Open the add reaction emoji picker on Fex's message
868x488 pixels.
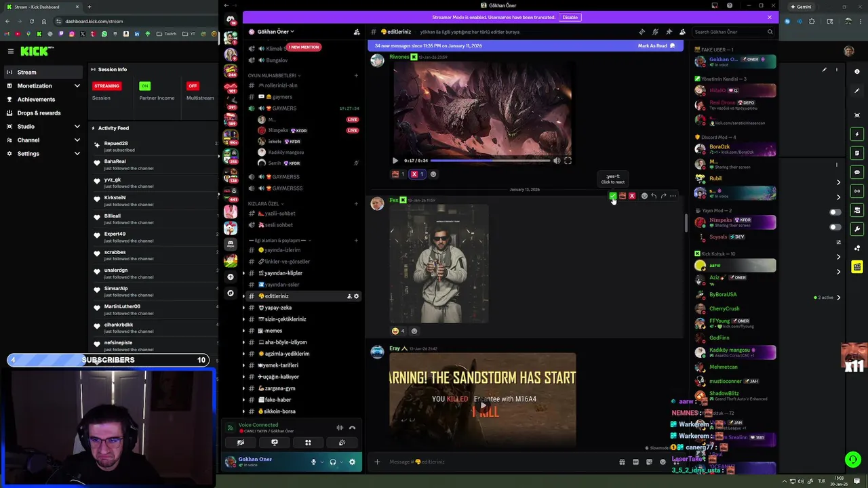tap(644, 196)
